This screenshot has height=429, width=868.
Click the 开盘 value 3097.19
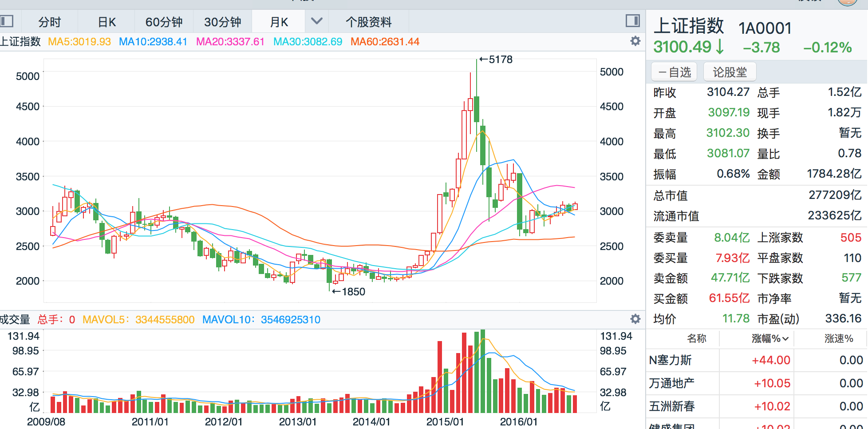(729, 112)
